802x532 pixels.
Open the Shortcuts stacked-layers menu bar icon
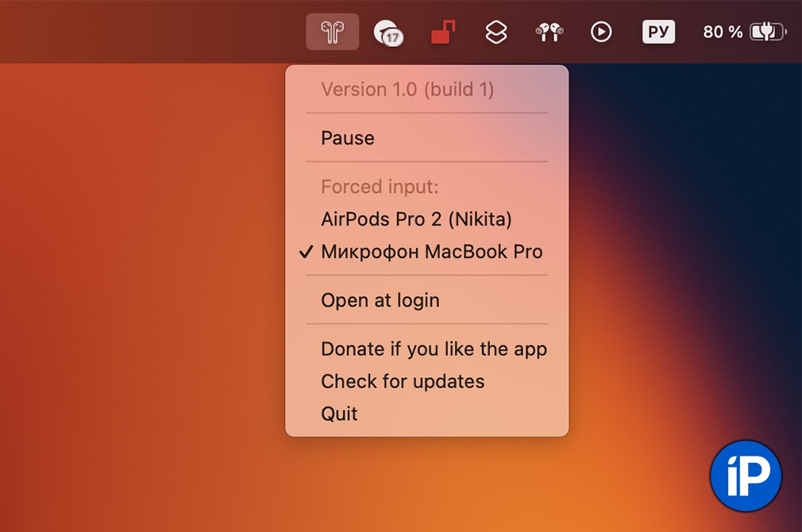click(x=496, y=33)
